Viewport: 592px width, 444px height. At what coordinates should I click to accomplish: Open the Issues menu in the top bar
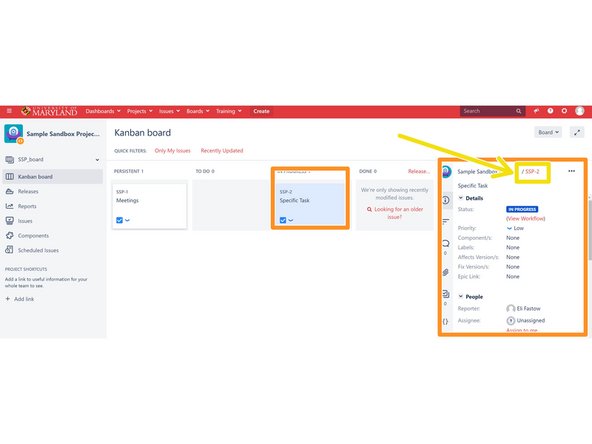169,111
